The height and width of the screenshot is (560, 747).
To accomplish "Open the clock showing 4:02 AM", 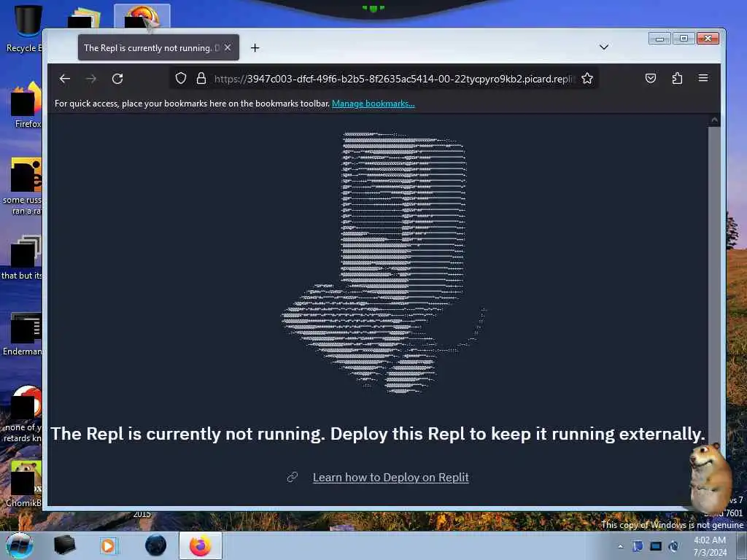I will 710,546.
